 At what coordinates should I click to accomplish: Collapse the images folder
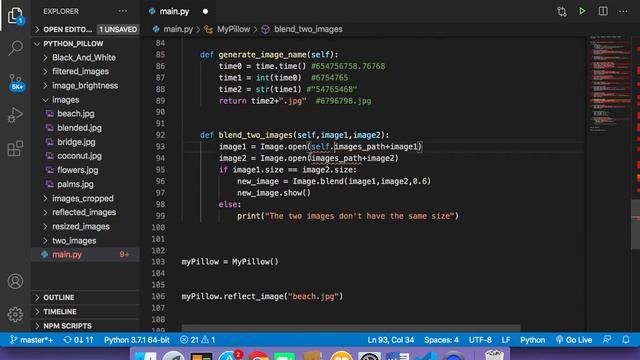point(86,100)
